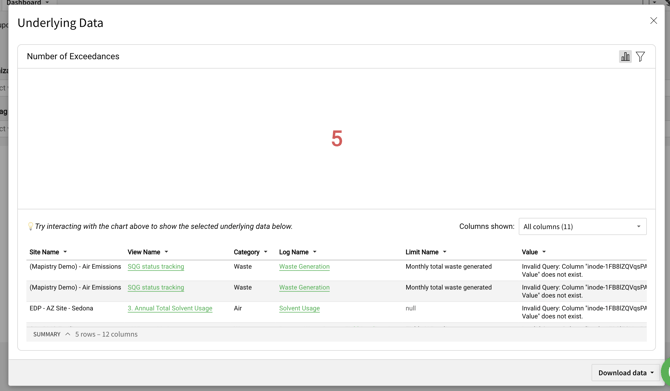Viewport: 670px width, 391px height.
Task: Click the lightbulb tip icon
Action: (30, 226)
